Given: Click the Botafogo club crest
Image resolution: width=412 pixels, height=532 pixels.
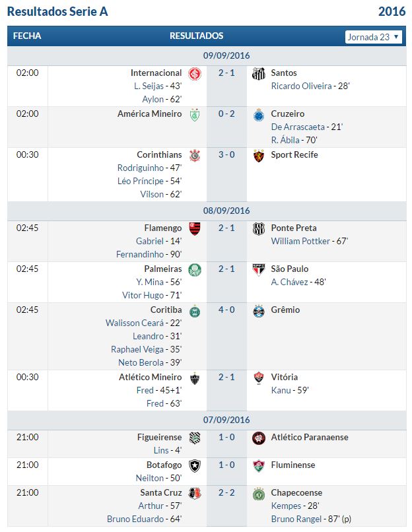Looking at the screenshot, I should coord(195,466).
